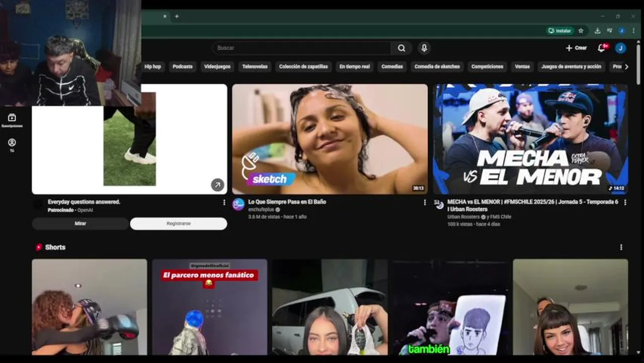Open the short with the girl with bangs
Screen dimensions: 644x363
point(570,307)
